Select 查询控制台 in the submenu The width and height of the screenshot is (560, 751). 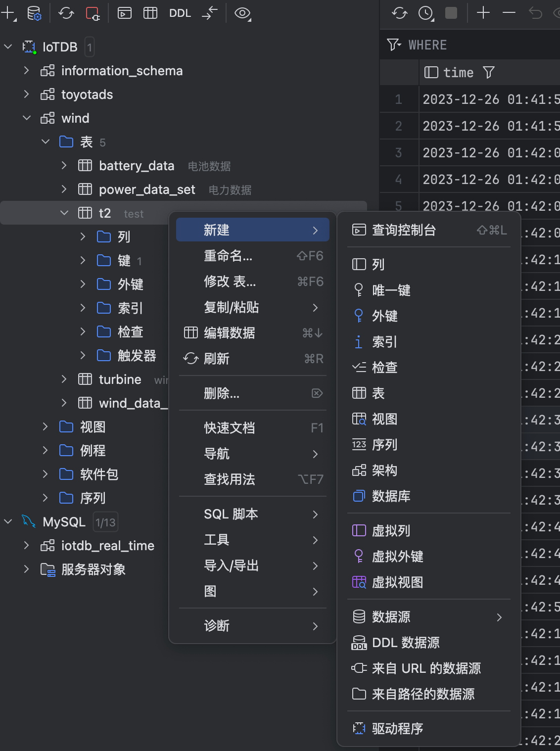point(403,230)
